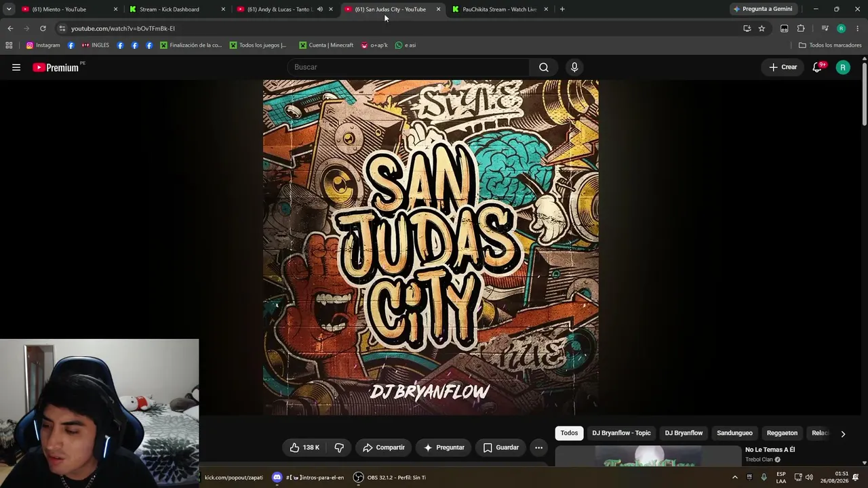
Task: Switch to the Stream - Kick Dashboard tab
Action: (x=176, y=9)
